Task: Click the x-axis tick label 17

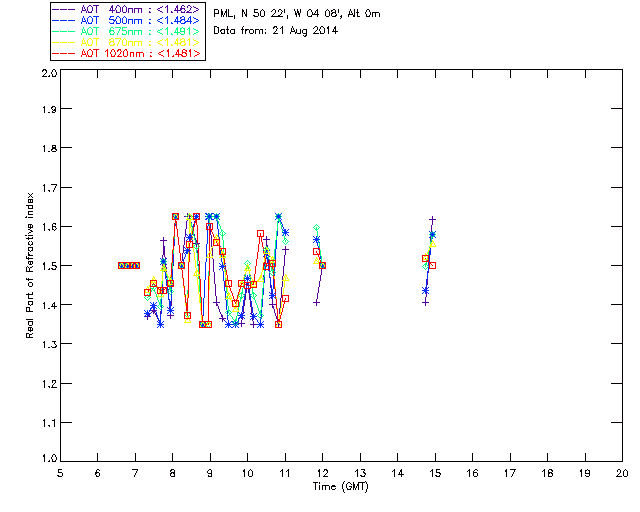Action: coord(510,473)
